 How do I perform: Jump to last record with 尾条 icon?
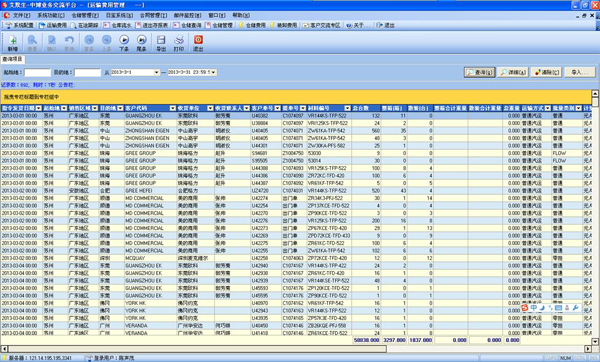click(x=142, y=42)
